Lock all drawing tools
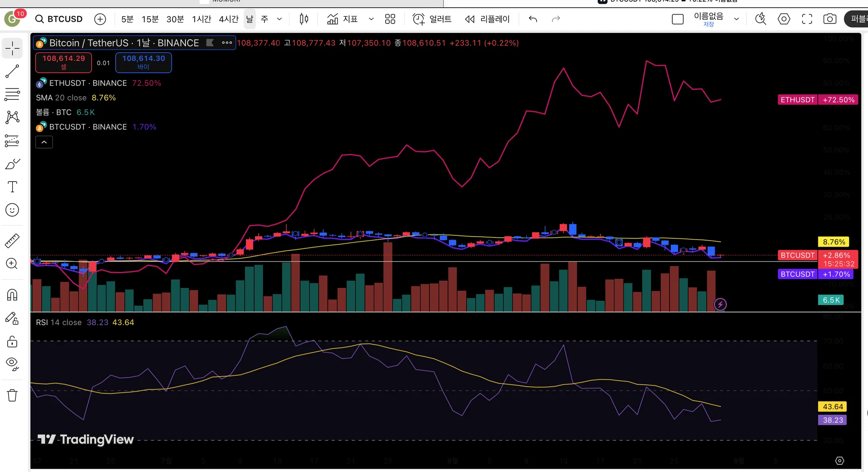The image size is (868, 472). (x=12, y=341)
